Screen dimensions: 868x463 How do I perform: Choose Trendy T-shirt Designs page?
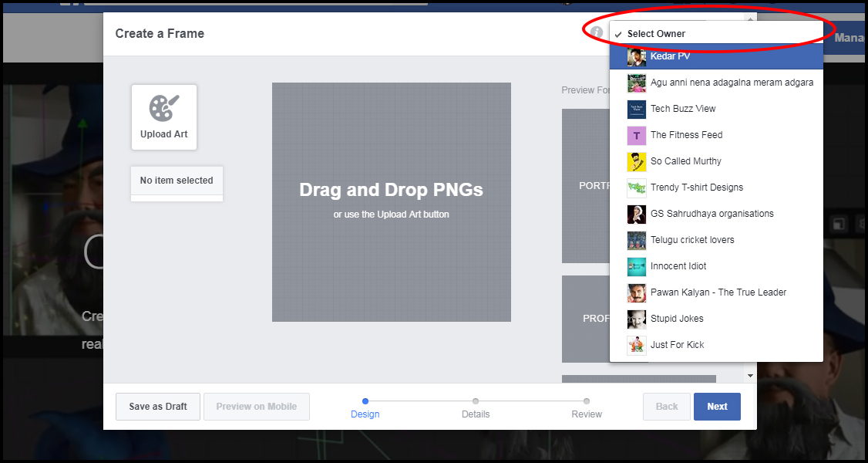(x=716, y=188)
